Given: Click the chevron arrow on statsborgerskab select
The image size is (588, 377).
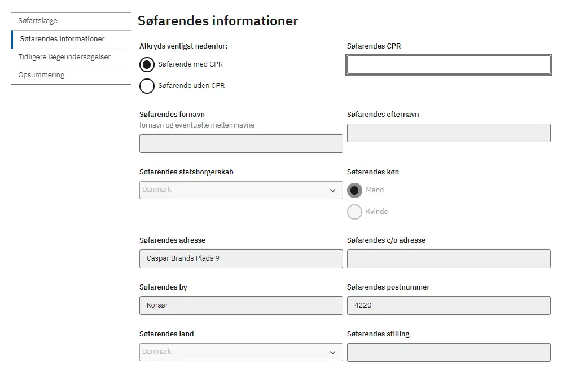Looking at the screenshot, I should coord(332,191).
